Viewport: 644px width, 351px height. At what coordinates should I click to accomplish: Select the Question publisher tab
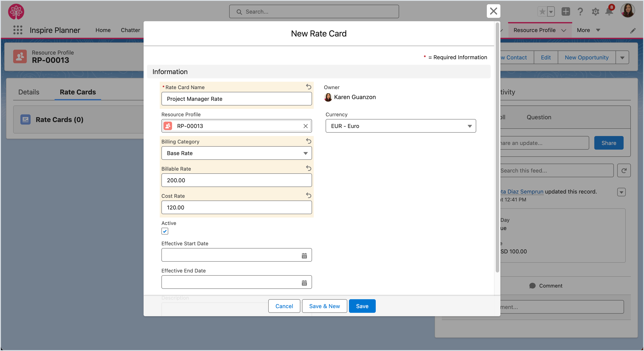[539, 117]
